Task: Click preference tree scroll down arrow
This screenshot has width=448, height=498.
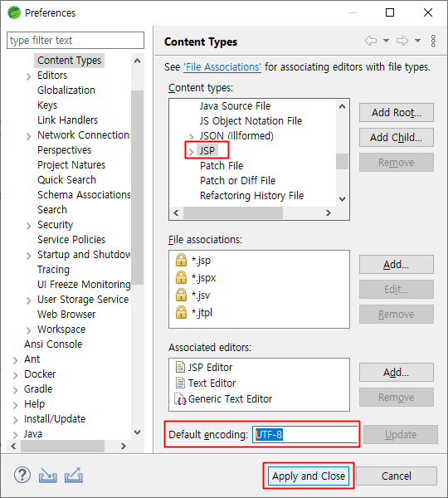Action: tap(137, 432)
